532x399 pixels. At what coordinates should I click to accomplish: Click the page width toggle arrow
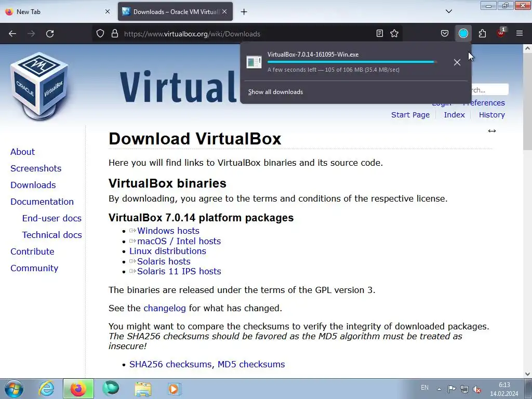(x=492, y=131)
